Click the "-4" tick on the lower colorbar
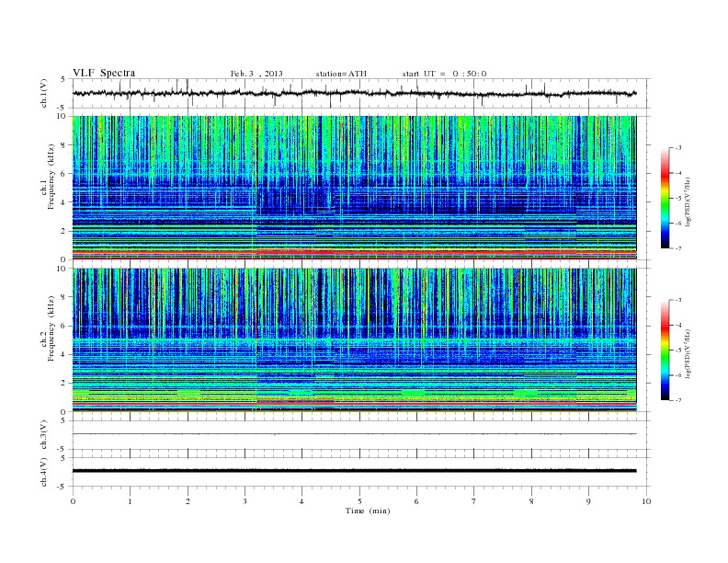This screenshot has height=563, width=728. point(678,325)
